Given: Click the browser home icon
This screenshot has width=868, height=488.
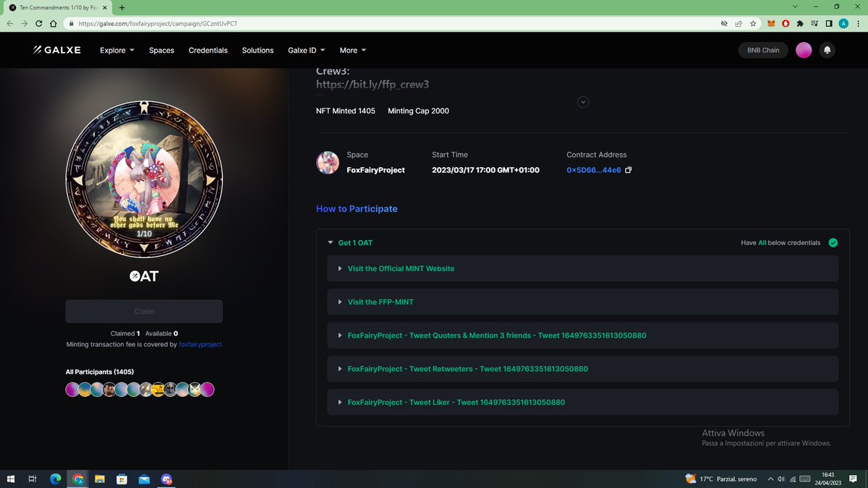Looking at the screenshot, I should pyautogui.click(x=54, y=23).
